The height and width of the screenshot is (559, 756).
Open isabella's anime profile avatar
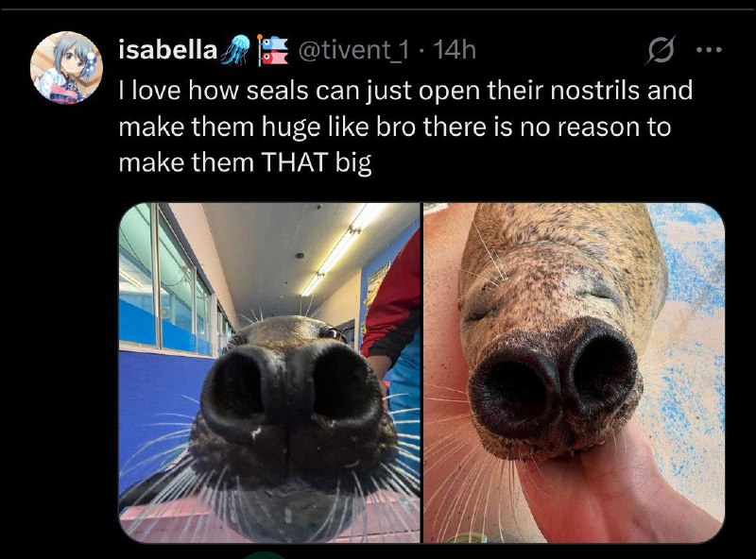[x=66, y=67]
